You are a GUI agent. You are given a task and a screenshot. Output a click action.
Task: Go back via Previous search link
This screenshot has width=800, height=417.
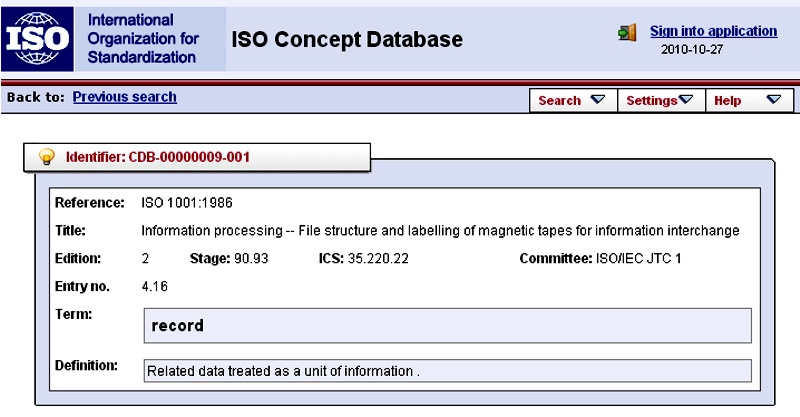click(124, 97)
